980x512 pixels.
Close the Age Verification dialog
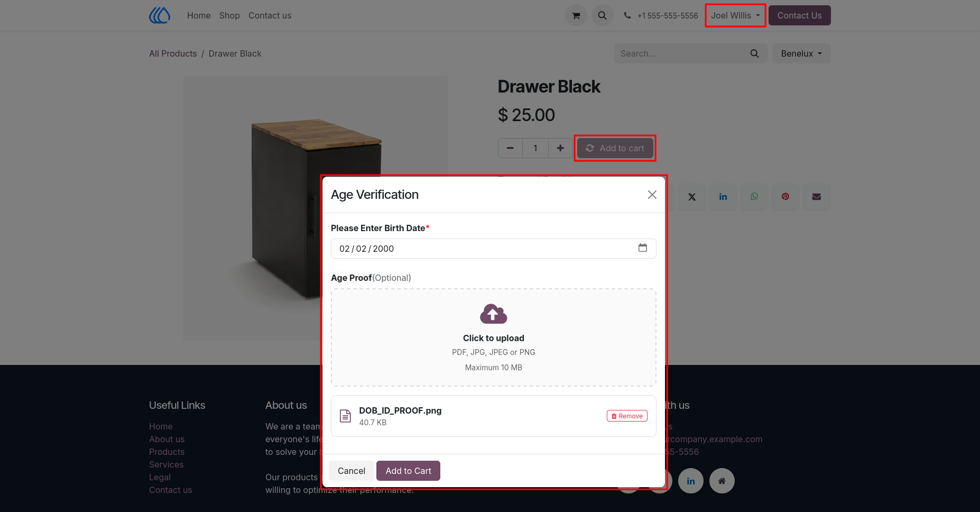point(652,195)
